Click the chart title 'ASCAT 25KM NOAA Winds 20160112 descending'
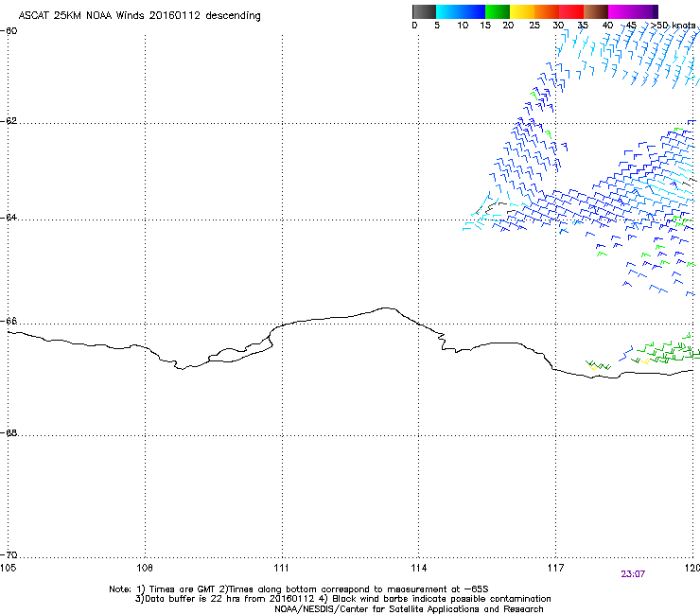700x615 pixels. (x=139, y=16)
